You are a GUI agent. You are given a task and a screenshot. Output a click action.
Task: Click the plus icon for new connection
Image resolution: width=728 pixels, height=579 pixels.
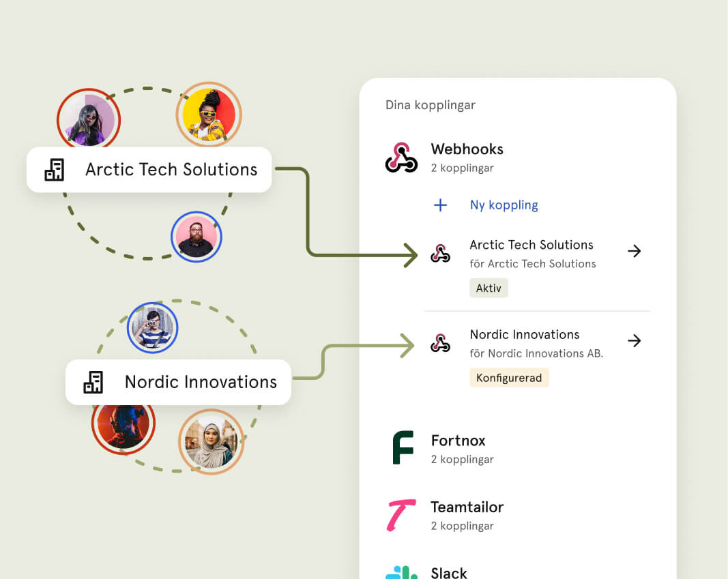click(440, 205)
